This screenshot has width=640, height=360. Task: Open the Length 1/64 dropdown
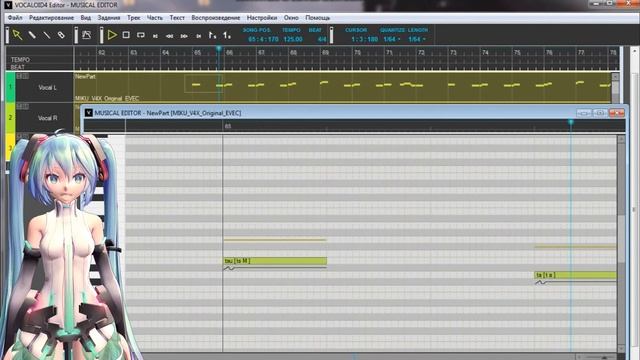(x=417, y=39)
